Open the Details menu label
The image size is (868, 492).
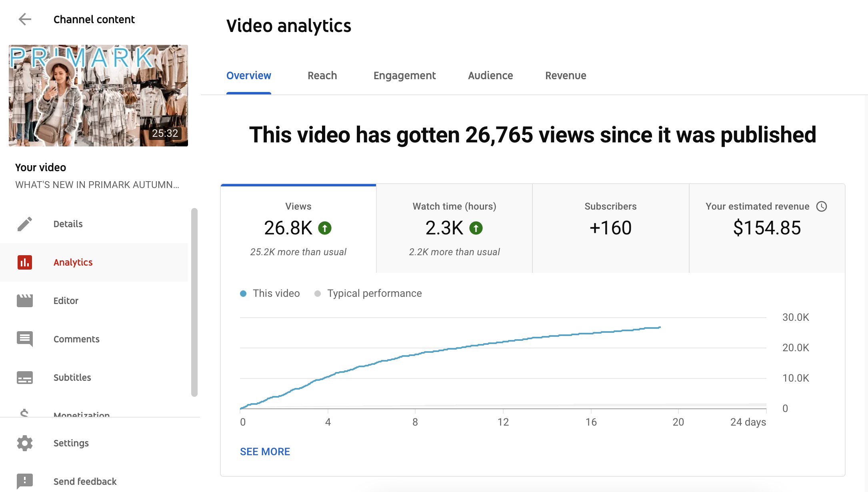68,224
